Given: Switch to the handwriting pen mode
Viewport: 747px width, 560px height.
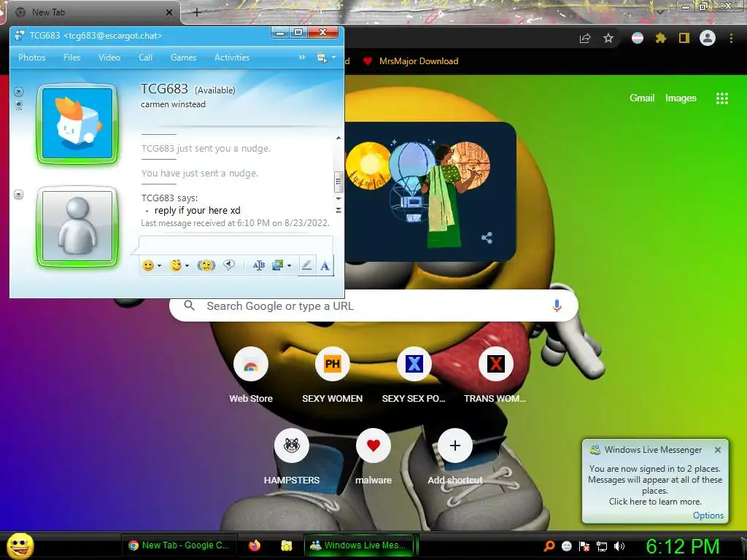Looking at the screenshot, I should point(307,265).
